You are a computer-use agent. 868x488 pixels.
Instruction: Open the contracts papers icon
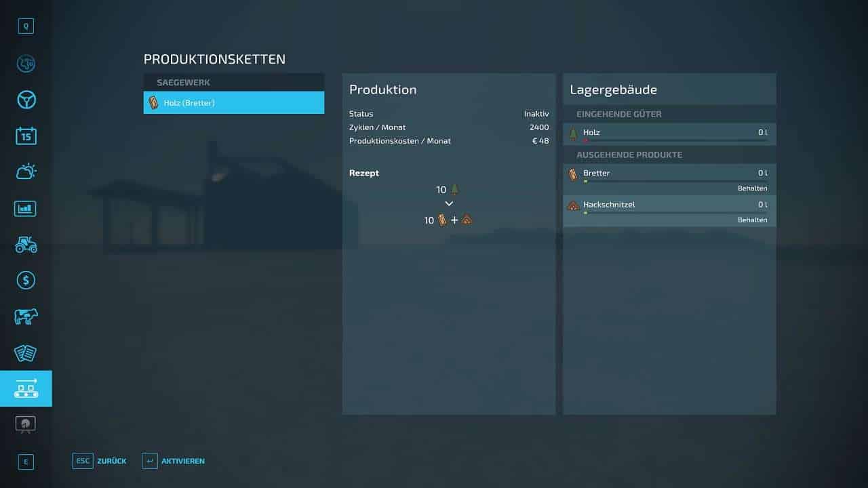[x=26, y=352]
